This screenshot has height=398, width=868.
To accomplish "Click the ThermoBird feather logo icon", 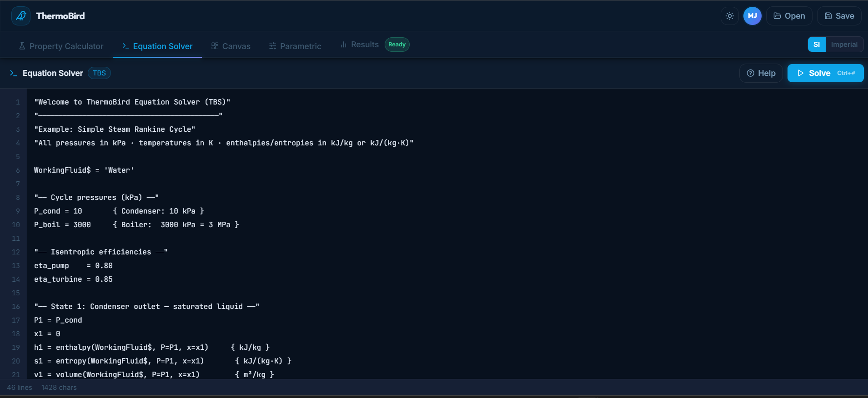I will point(21,16).
